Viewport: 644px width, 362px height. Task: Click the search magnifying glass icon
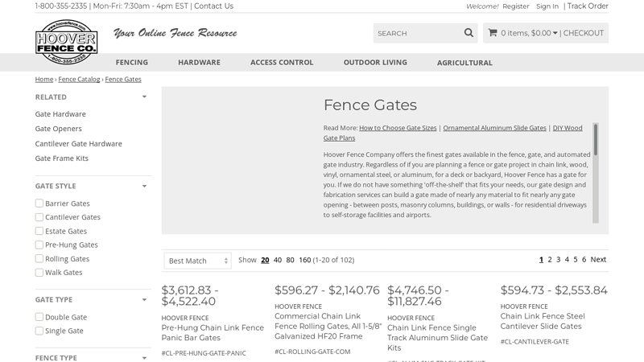[x=469, y=33]
